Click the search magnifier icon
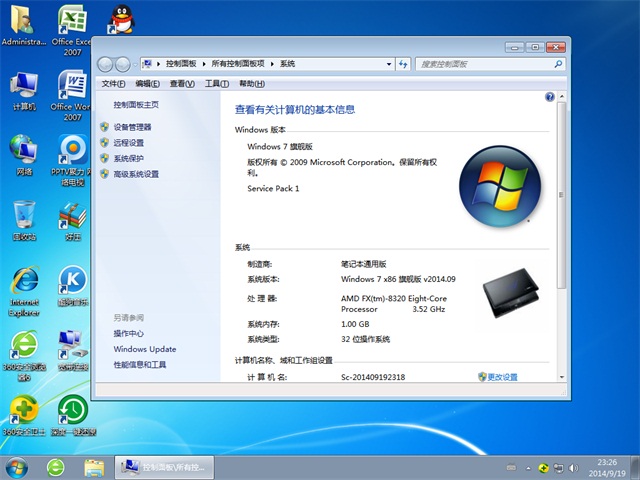The height and width of the screenshot is (480, 640). 558,64
